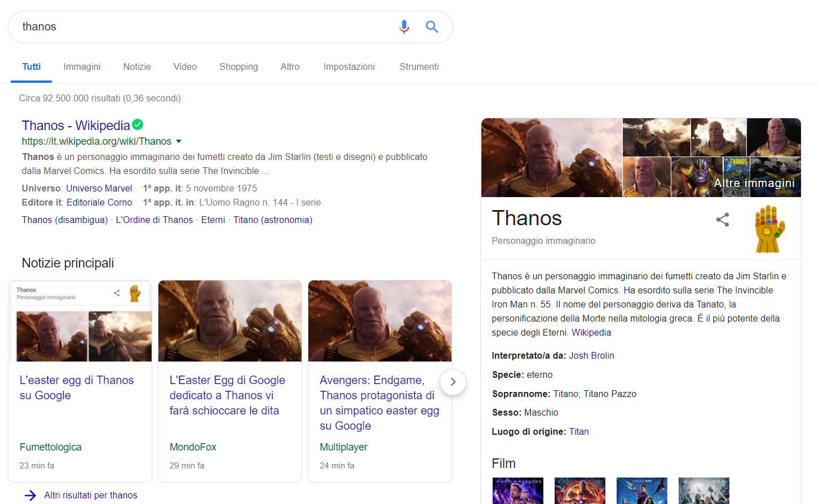
Task: Open the MondoFox news card about Easter Egg
Action: click(x=229, y=381)
